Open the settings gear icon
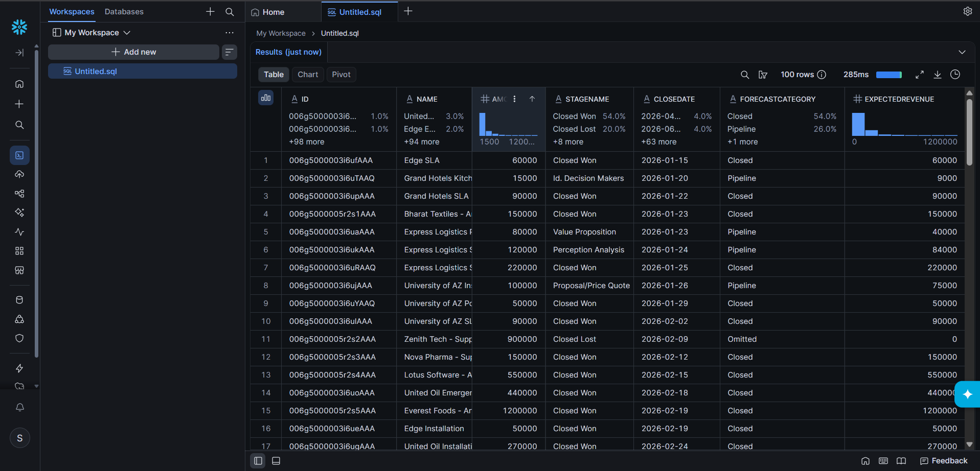The height and width of the screenshot is (471, 980). click(968, 11)
